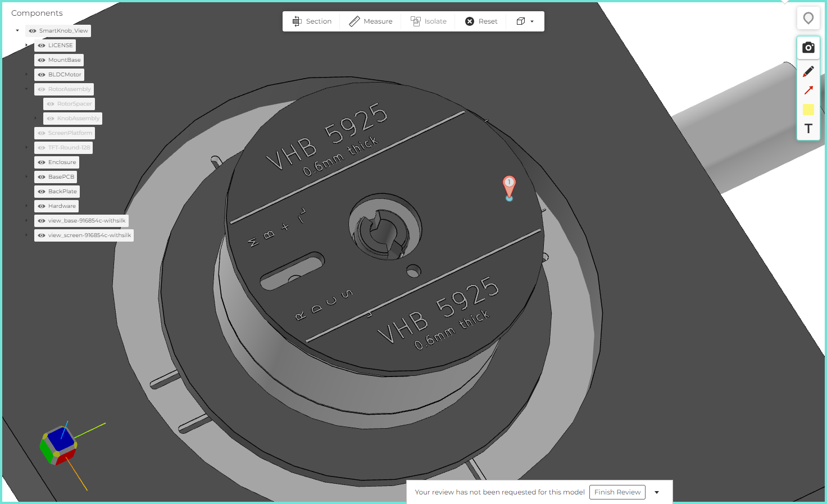This screenshot has width=827, height=504.
Task: Show the RotorSpacer component
Action: (x=51, y=104)
